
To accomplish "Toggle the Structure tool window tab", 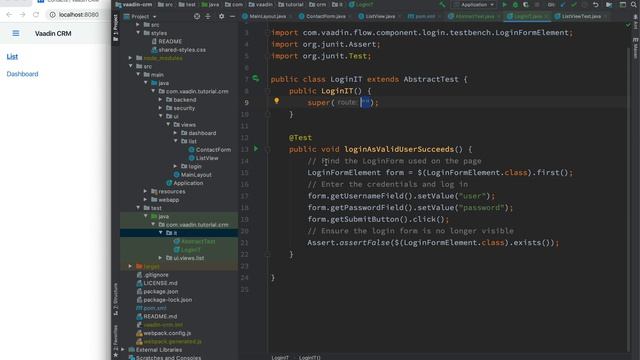I will click(x=116, y=299).
